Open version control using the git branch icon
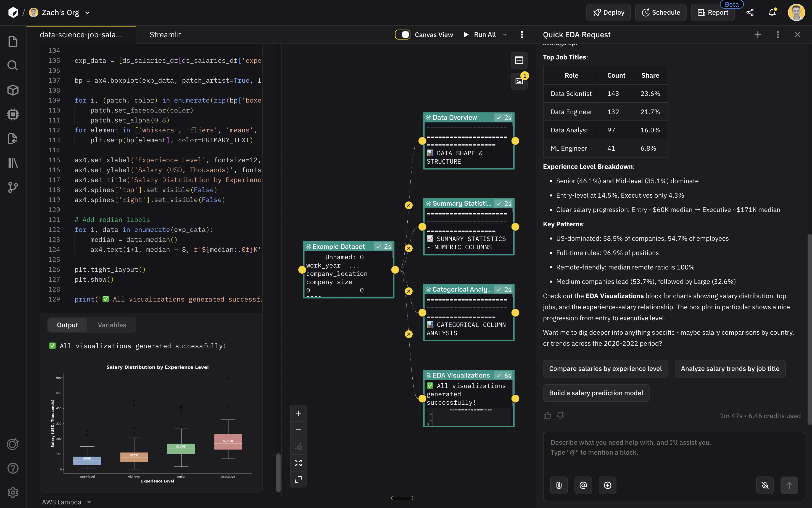 [x=13, y=187]
